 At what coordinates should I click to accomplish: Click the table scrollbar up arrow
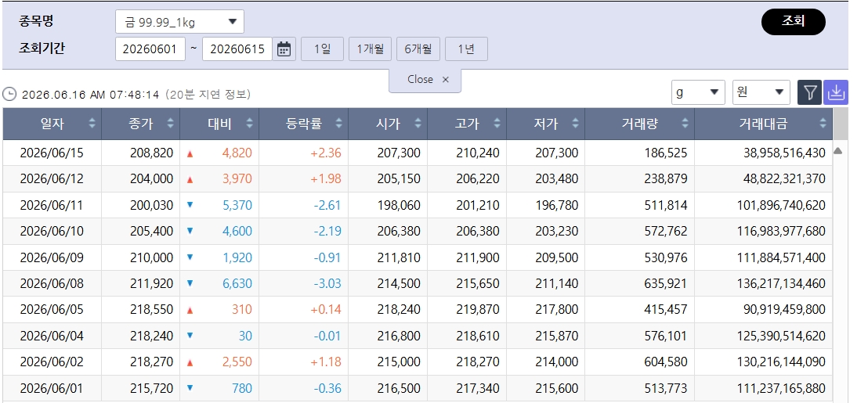click(837, 150)
